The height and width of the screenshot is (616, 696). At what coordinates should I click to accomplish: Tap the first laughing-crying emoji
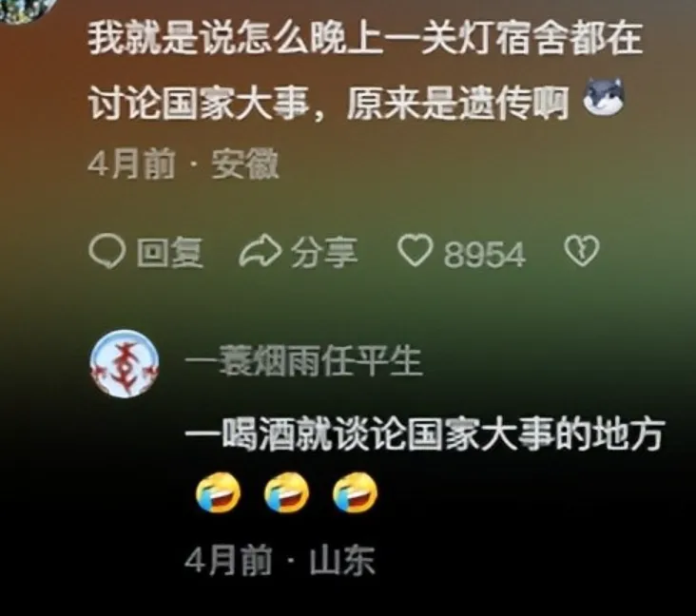coord(218,492)
